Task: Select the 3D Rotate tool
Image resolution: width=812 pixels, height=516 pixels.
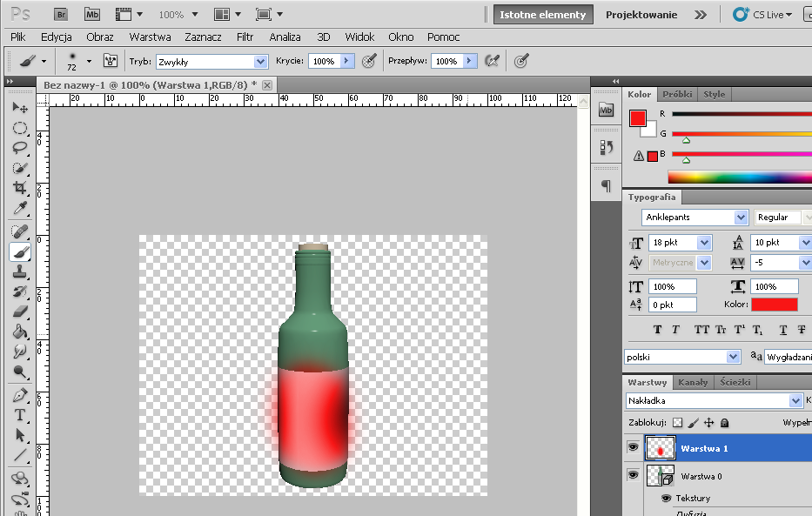Action: pyautogui.click(x=20, y=479)
